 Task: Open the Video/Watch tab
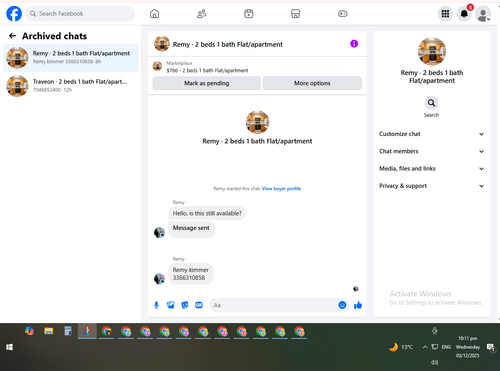pyautogui.click(x=249, y=14)
